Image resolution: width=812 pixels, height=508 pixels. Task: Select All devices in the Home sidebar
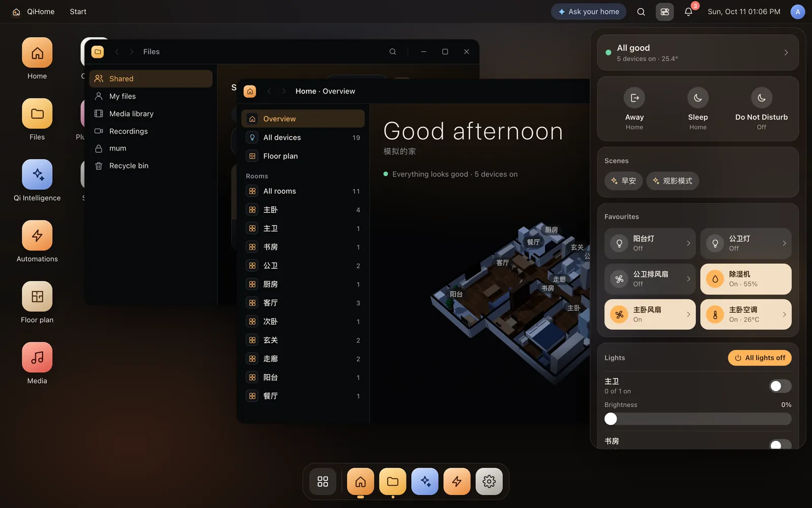303,138
